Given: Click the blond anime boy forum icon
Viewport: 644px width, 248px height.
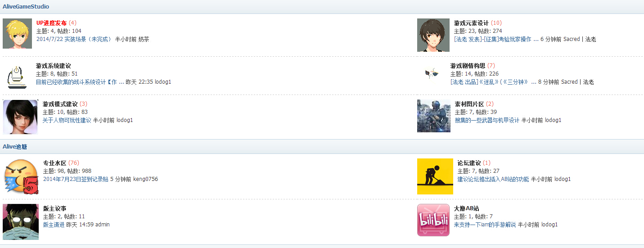Looking at the screenshot, I should pyautogui.click(x=17, y=33).
